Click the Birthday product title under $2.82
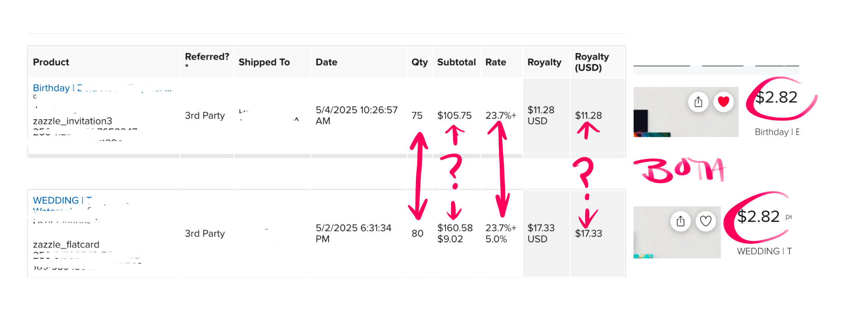The image size is (868, 320). click(777, 132)
